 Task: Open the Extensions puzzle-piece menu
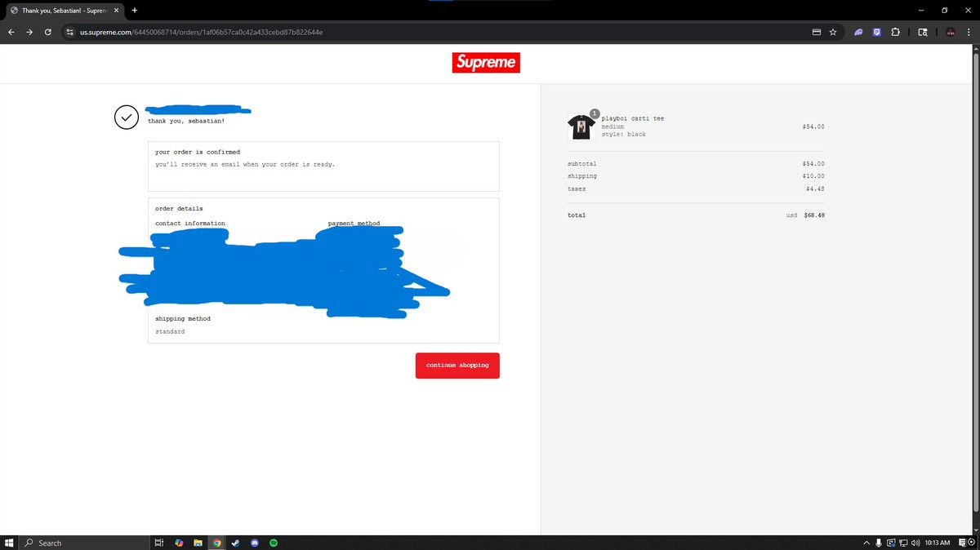(896, 32)
